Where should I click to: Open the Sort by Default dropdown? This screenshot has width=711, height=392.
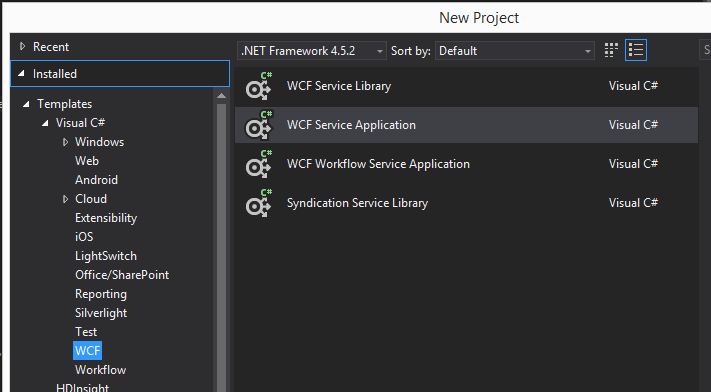(x=515, y=51)
